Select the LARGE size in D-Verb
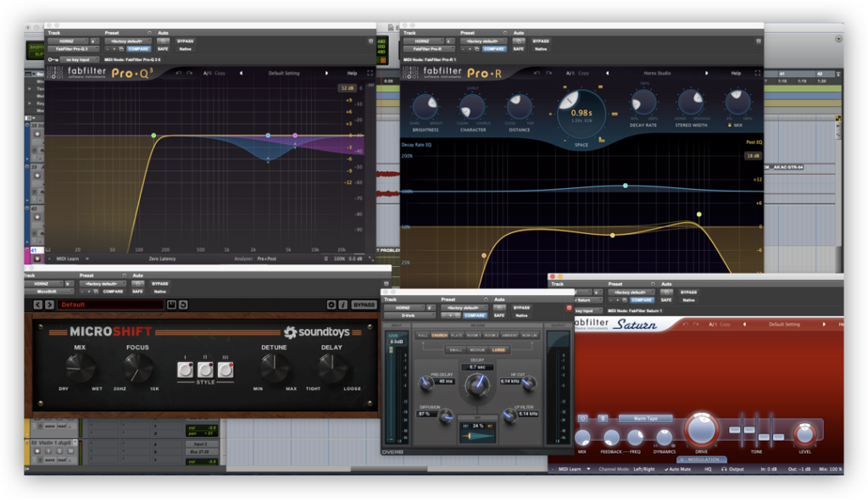 click(x=498, y=350)
